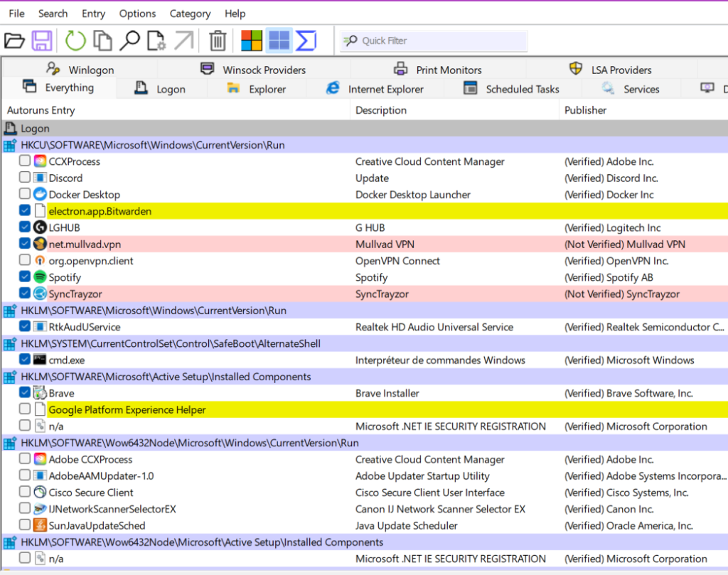Open the Category menu
The image size is (728, 575).
[x=190, y=14]
